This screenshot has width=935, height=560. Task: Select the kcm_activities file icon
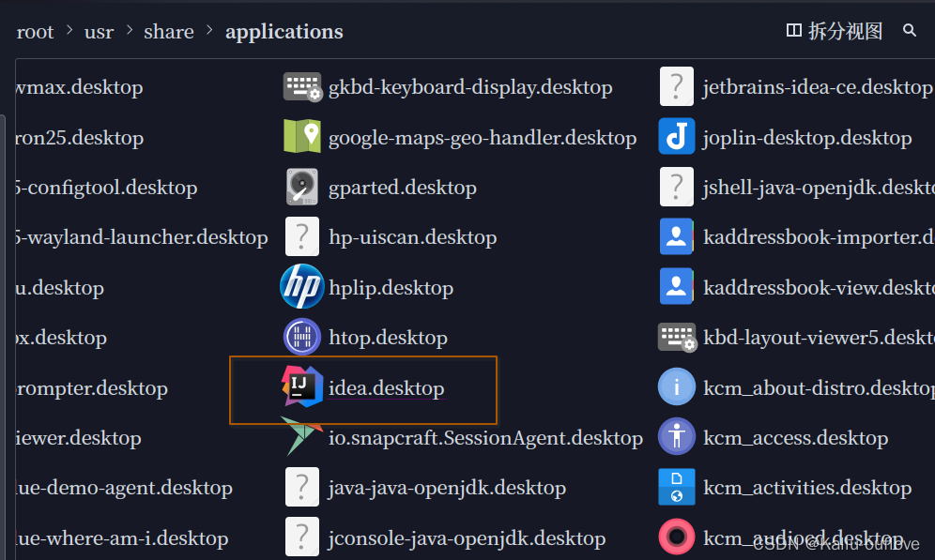pos(677,488)
